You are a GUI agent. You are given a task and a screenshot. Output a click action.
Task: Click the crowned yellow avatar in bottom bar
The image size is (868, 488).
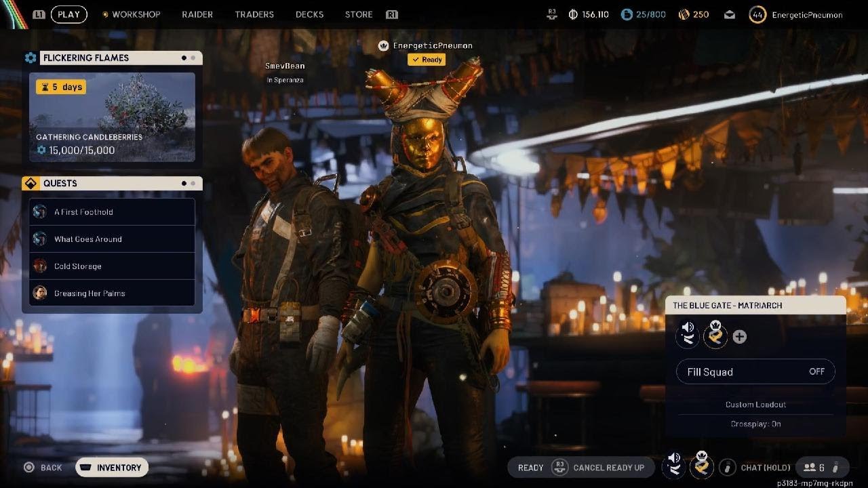tap(702, 466)
